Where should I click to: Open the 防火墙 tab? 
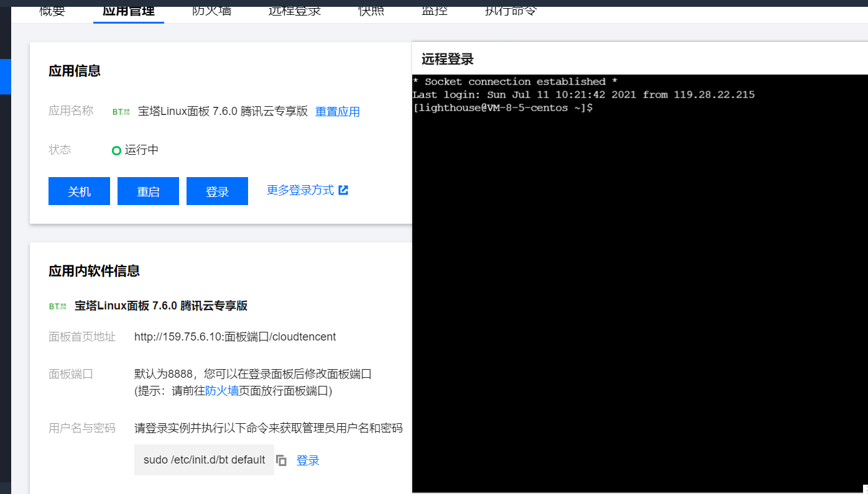(211, 11)
